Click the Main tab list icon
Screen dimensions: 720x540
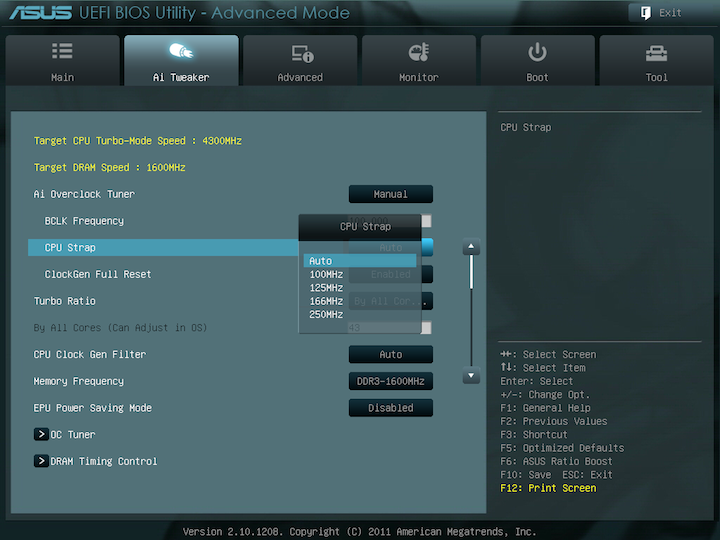click(62, 51)
